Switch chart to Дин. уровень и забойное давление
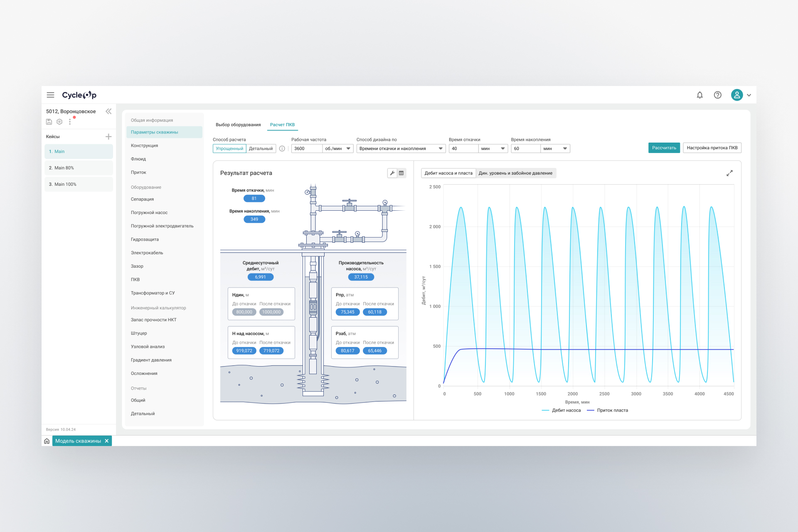This screenshot has width=798, height=532. tap(515, 173)
